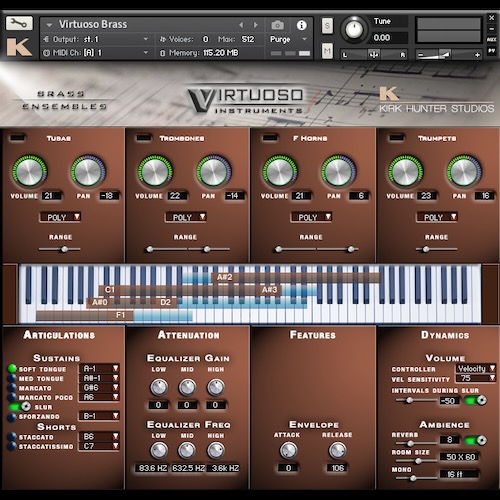
Task: Select the Marcato Poco articulation
Action: tap(12, 397)
